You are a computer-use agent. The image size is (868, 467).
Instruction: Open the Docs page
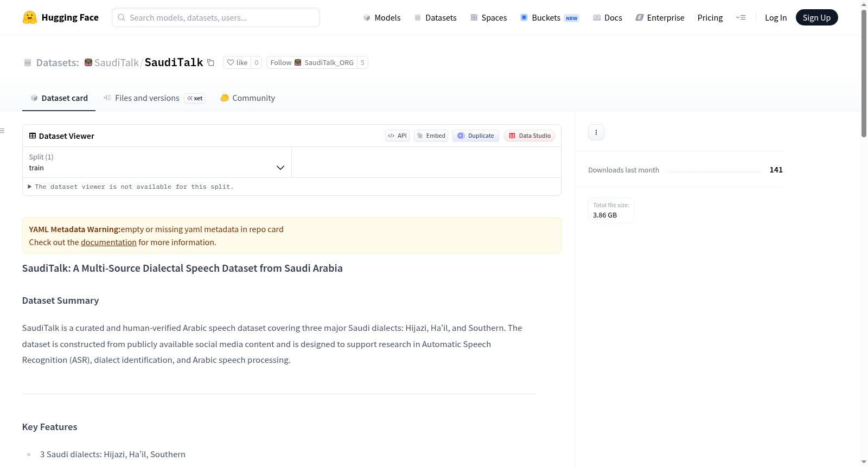coord(608,17)
